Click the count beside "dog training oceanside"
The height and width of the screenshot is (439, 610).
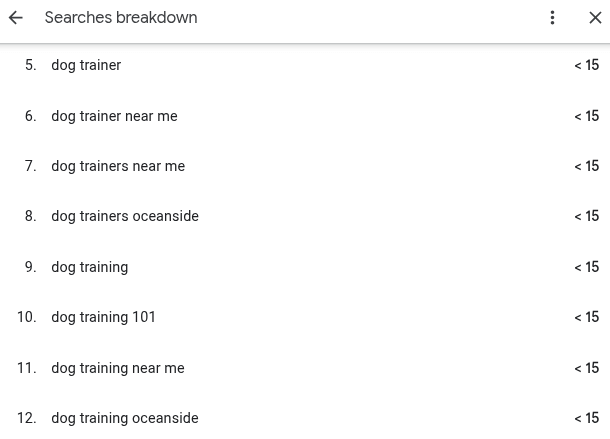586,418
